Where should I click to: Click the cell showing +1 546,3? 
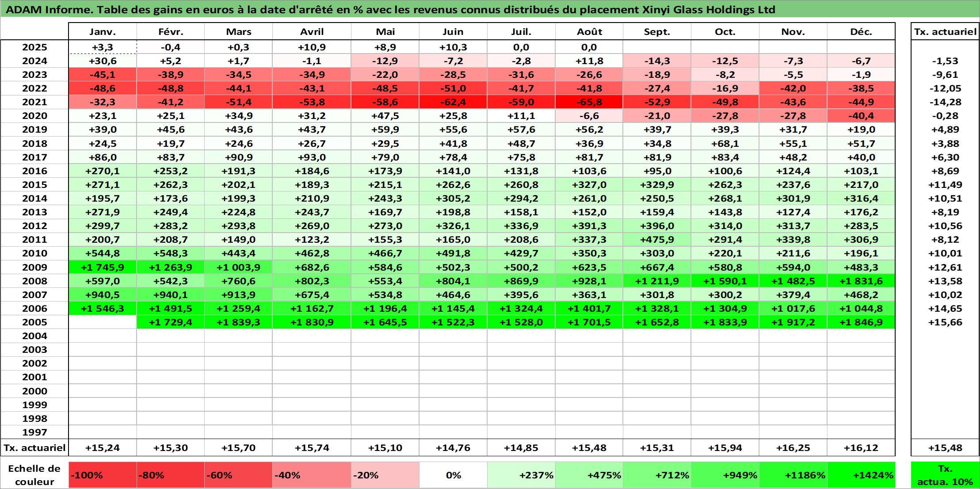pos(103,309)
